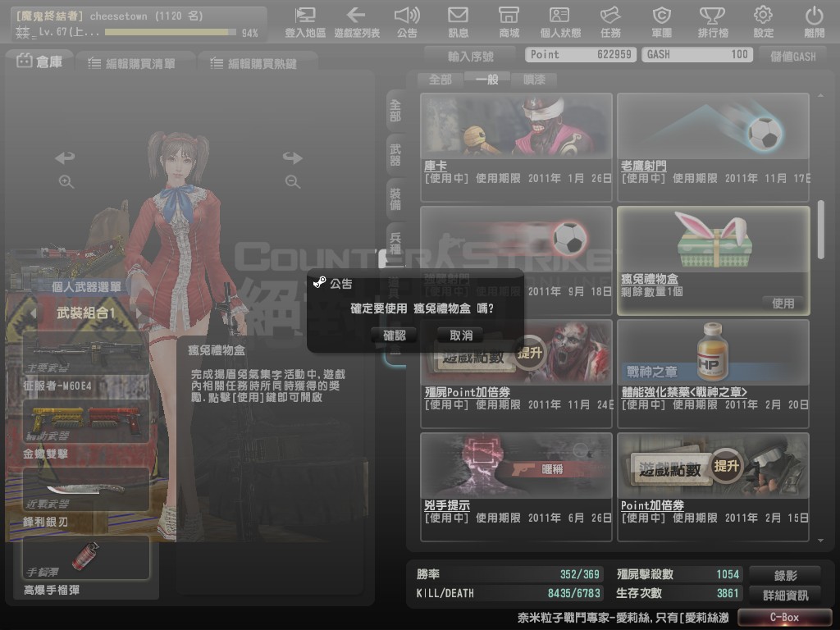The height and width of the screenshot is (630, 840).
Task: Confirm using the gift box (確認)
Action: click(395, 336)
